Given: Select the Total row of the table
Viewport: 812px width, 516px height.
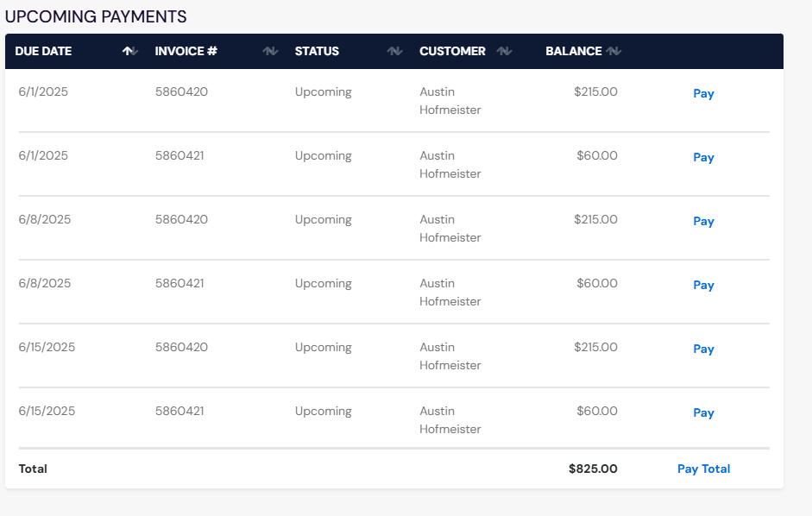Looking at the screenshot, I should coord(33,469).
